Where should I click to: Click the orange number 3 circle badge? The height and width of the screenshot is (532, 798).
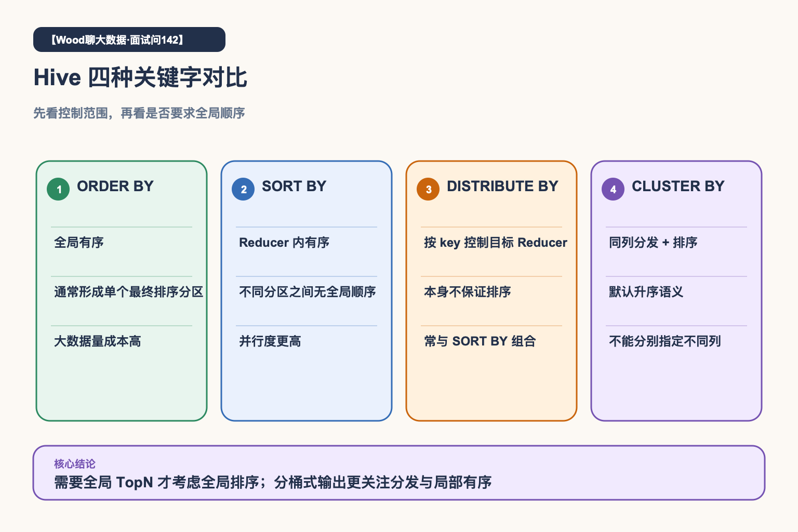pyautogui.click(x=428, y=189)
